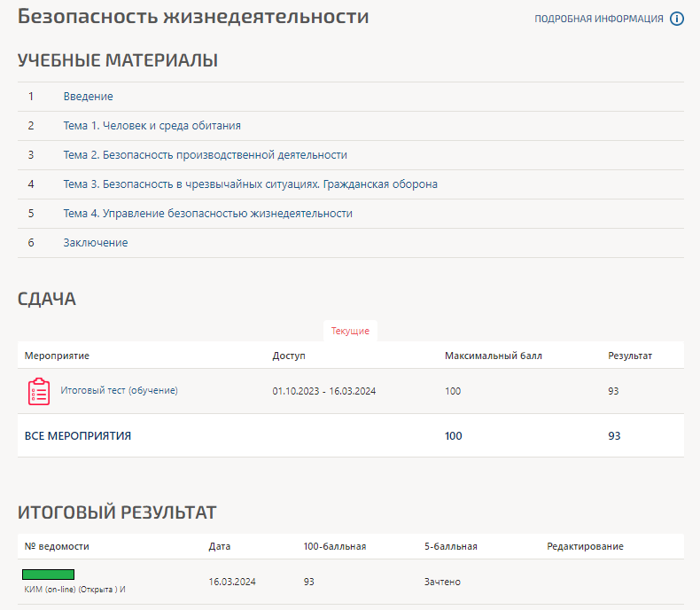Open the Введение learning material
This screenshot has height=610, width=700.
point(88,97)
